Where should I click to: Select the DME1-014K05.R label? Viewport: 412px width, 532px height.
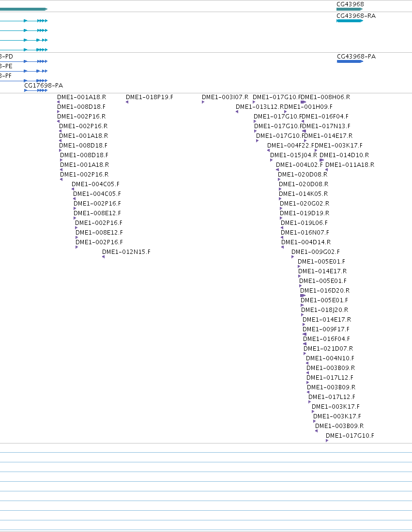(303, 194)
